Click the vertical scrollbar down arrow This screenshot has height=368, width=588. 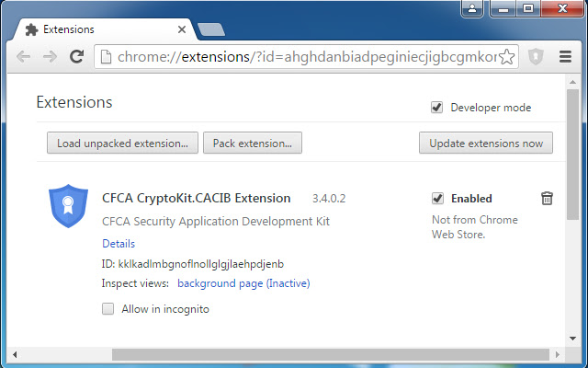572,338
